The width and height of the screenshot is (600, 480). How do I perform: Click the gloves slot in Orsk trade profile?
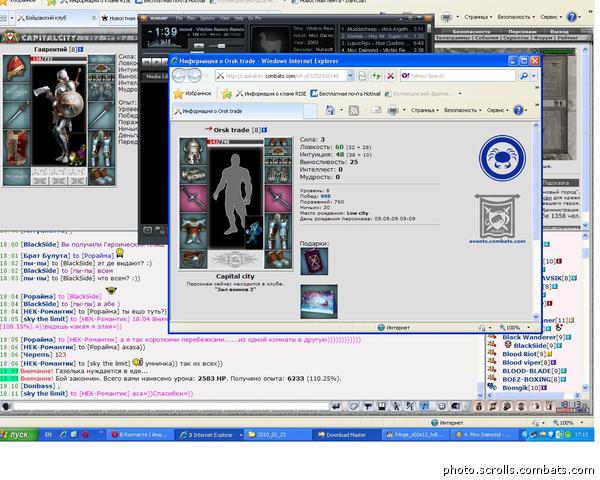coord(278,175)
